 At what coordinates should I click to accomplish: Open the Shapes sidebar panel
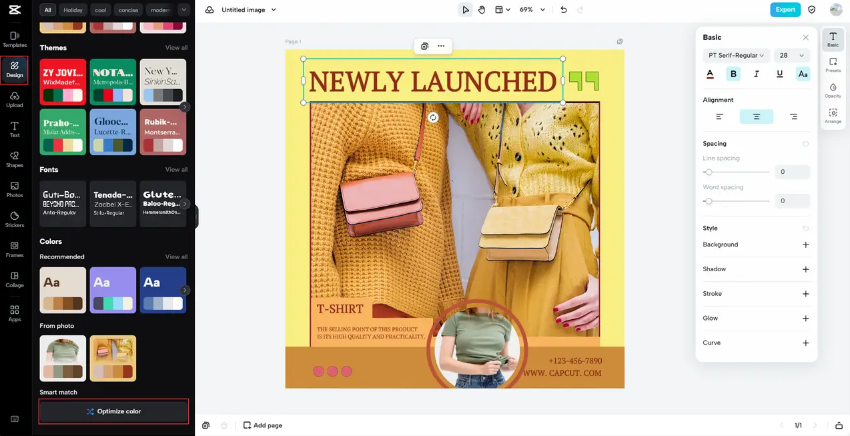[15, 159]
